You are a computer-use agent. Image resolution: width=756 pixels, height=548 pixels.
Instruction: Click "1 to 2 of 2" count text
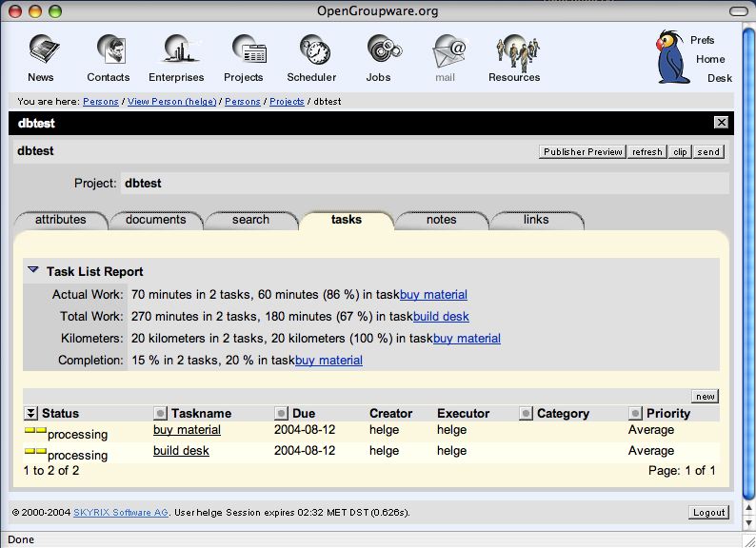pyautogui.click(x=51, y=470)
